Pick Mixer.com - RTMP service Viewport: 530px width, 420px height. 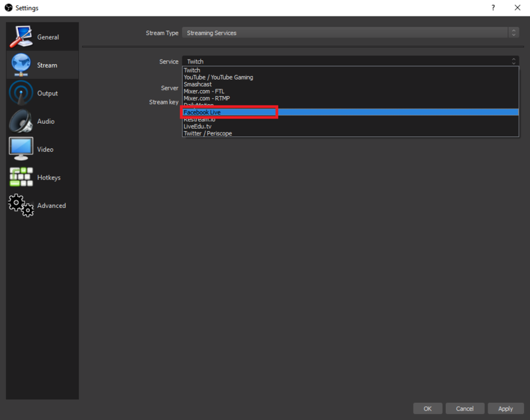350,98
